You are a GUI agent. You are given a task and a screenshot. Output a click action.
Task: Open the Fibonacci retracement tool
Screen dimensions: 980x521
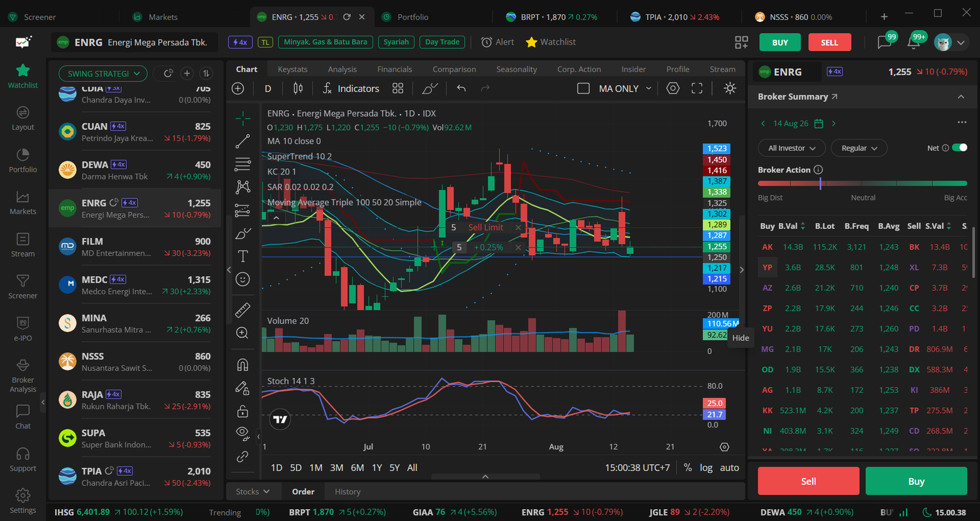242,164
